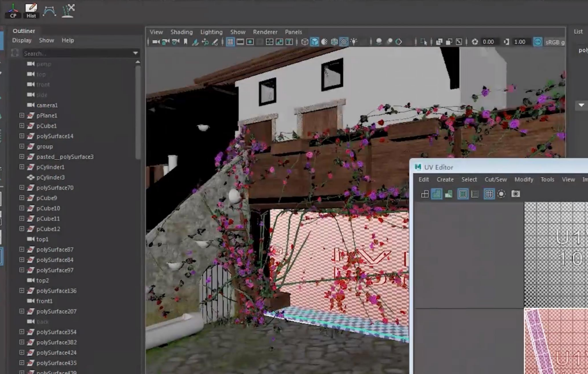
Task: Expand the pCylinder1 node
Action: click(22, 167)
